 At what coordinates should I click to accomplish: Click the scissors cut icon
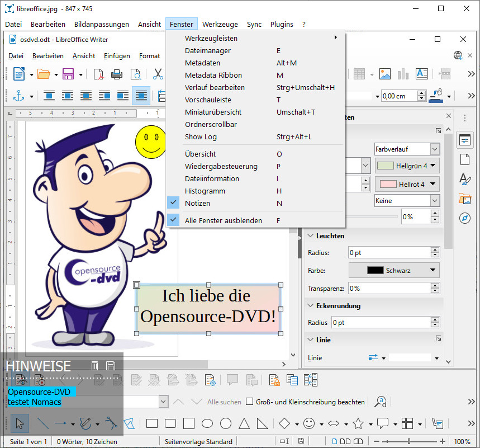point(158,74)
